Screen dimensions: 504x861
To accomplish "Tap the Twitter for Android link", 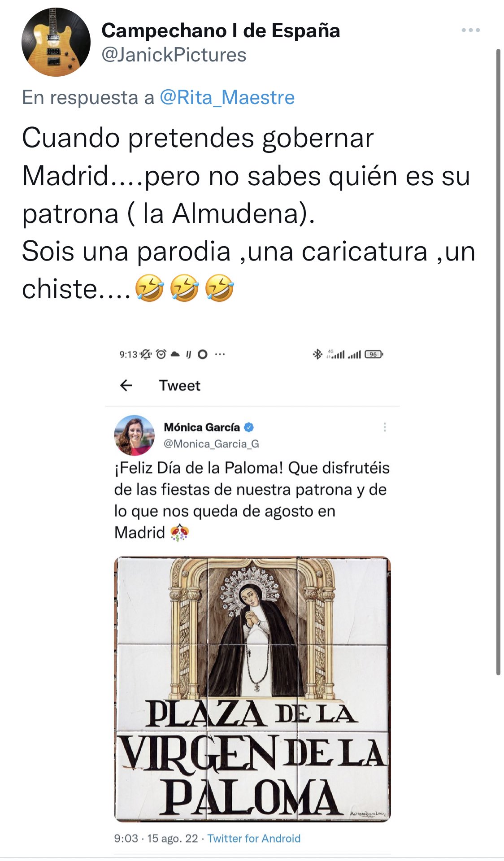I will click(254, 839).
